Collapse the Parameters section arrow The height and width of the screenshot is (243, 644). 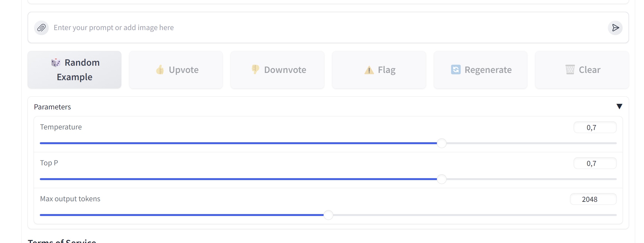pyautogui.click(x=619, y=106)
